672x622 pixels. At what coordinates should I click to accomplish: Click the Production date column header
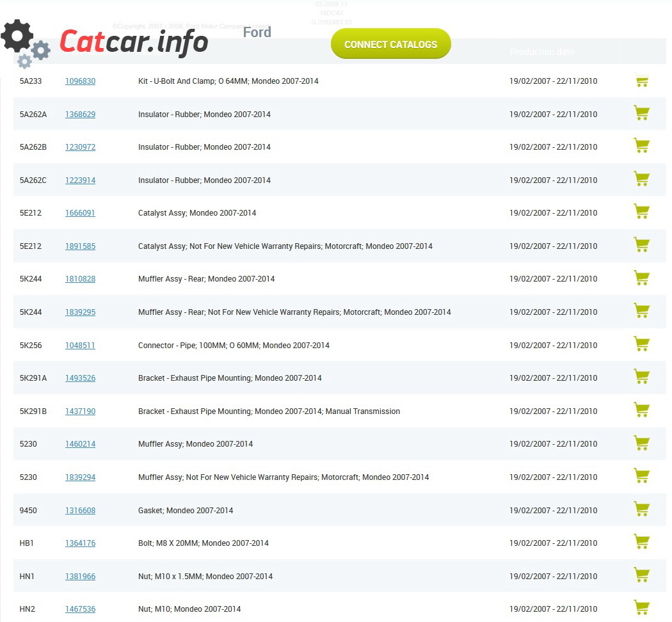click(x=542, y=52)
